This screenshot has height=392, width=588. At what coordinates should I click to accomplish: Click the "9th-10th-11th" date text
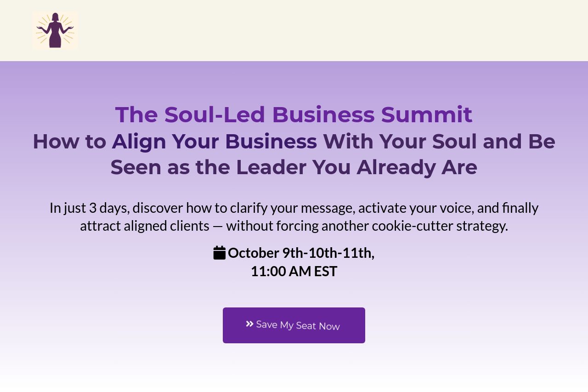(x=328, y=253)
